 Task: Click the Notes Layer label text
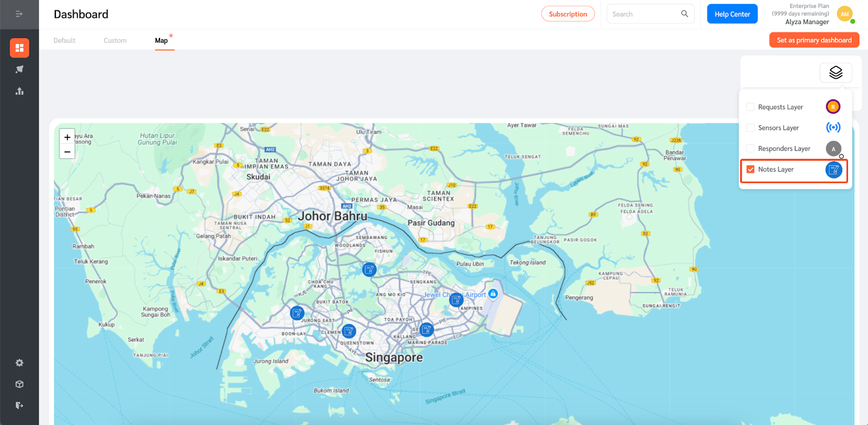pyautogui.click(x=776, y=169)
